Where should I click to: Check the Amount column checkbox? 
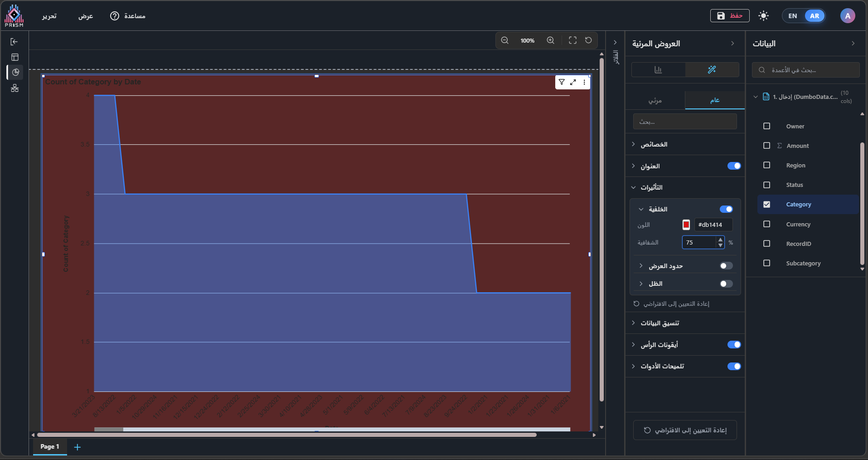[x=766, y=146]
